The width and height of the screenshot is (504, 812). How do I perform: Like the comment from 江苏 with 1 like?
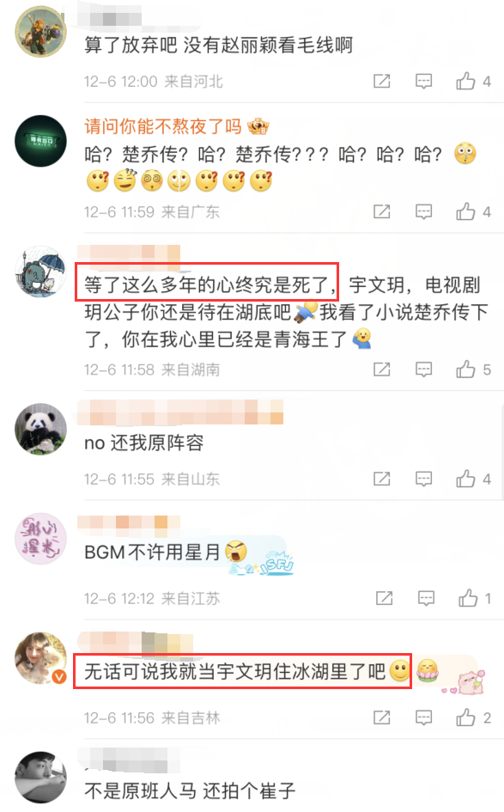[474, 599]
